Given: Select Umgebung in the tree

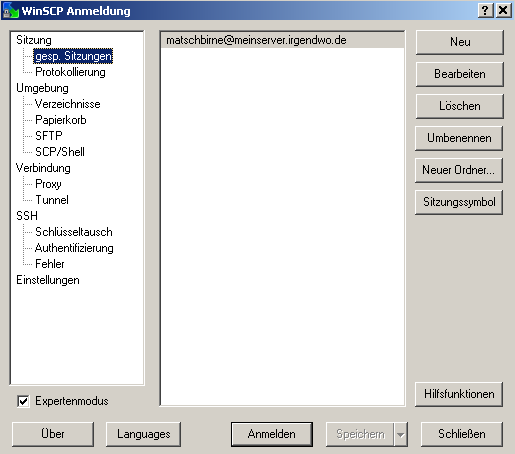Looking at the screenshot, I should pos(42,88).
